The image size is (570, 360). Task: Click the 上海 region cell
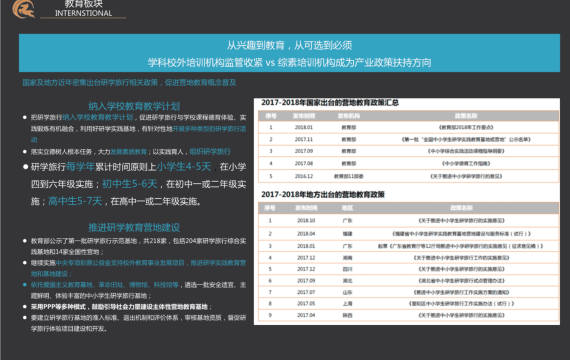click(347, 304)
